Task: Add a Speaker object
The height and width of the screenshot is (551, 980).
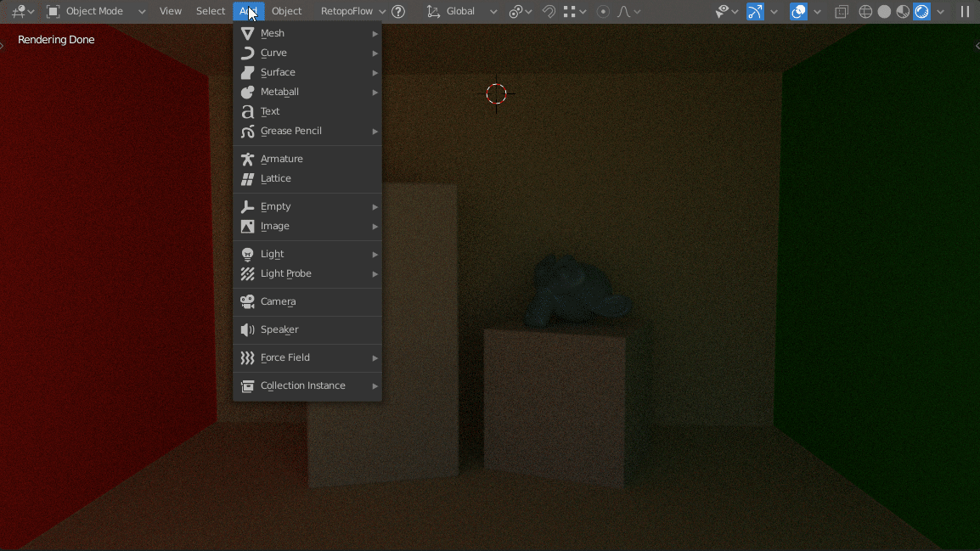Action: point(307,329)
